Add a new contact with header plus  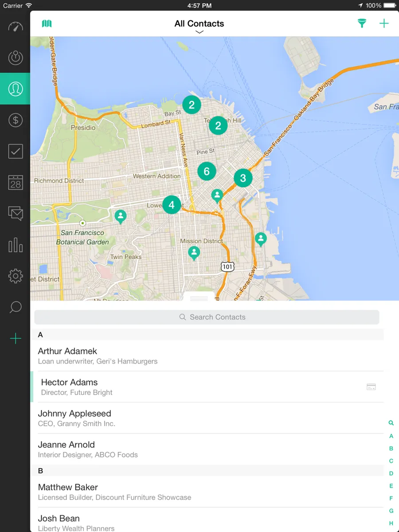pos(384,23)
